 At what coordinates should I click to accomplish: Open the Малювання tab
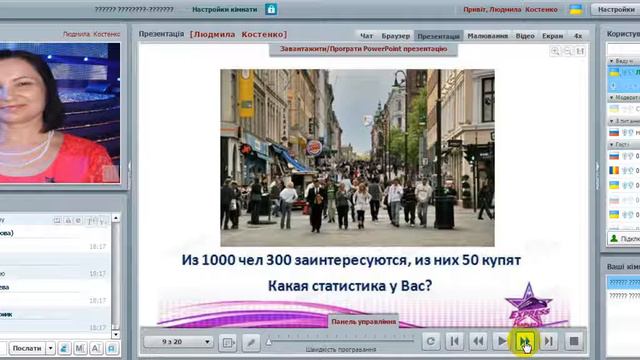(x=487, y=36)
